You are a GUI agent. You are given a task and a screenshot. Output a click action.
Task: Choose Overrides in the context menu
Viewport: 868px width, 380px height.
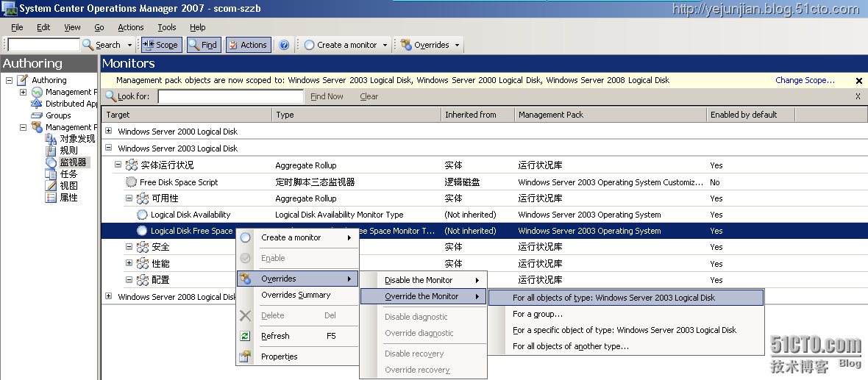tap(298, 279)
